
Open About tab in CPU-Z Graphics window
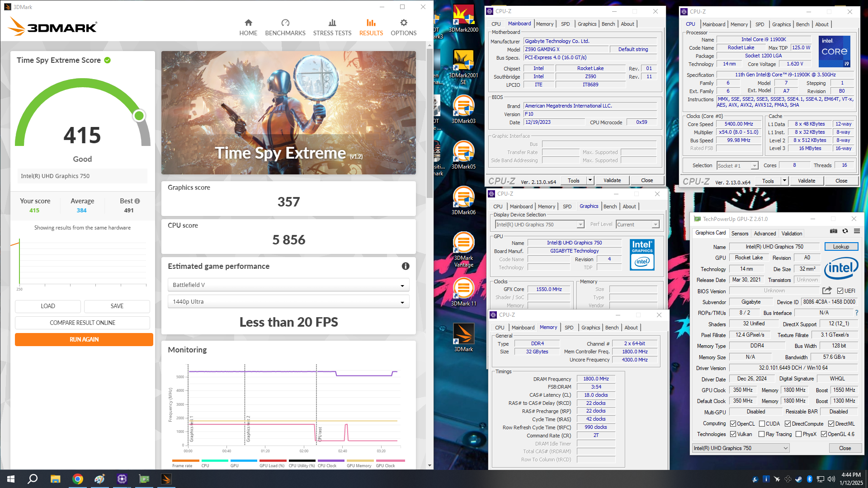[x=629, y=206]
